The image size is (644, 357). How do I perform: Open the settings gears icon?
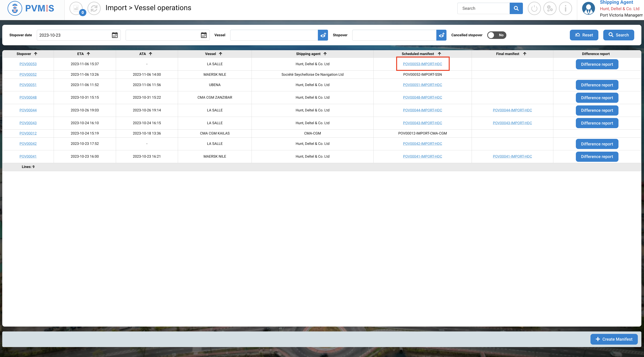pyautogui.click(x=550, y=8)
